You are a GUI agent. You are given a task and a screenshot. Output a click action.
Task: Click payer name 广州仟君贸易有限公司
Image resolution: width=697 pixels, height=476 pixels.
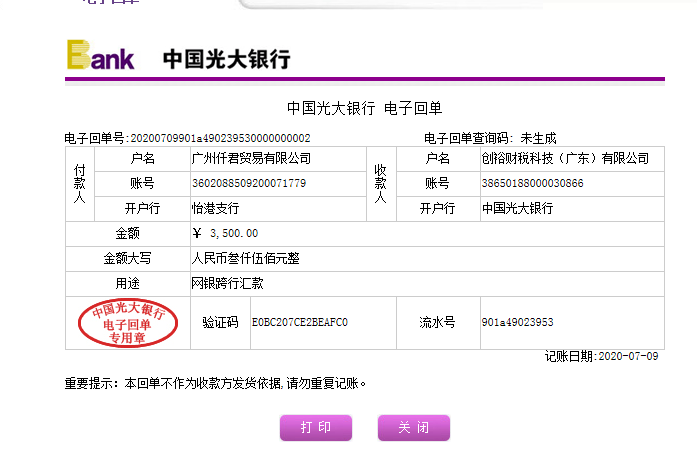pos(251,158)
